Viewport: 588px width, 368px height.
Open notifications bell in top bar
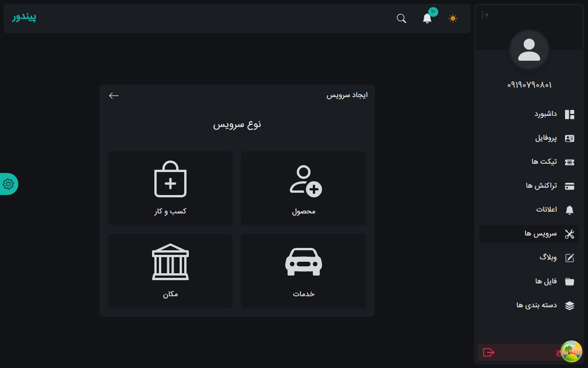tap(427, 18)
